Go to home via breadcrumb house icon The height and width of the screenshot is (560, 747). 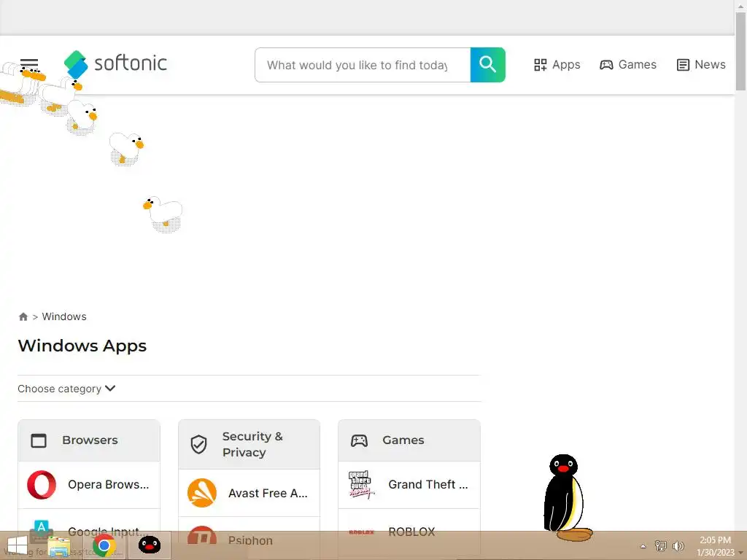(x=23, y=316)
